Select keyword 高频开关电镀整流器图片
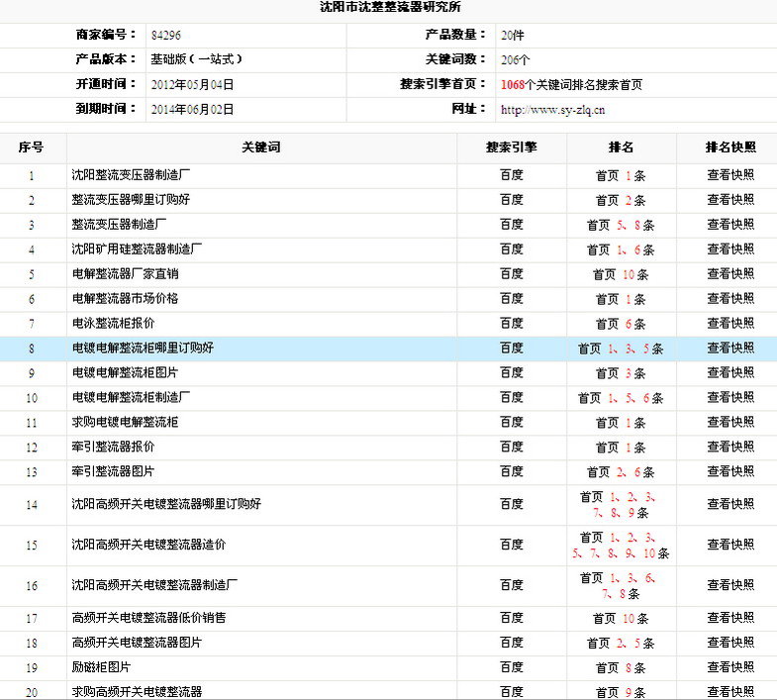Viewport: 777px width, 700px height. click(137, 643)
